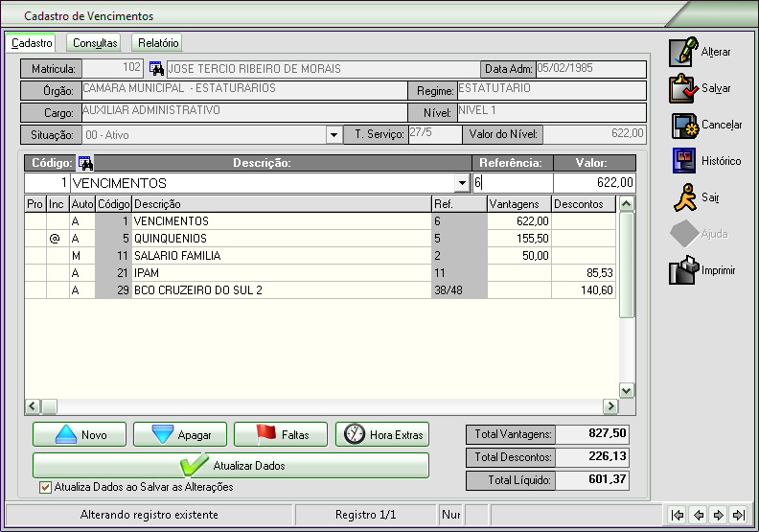Click the Referência input field
Viewport: 759px width, 532px height.
(x=512, y=183)
